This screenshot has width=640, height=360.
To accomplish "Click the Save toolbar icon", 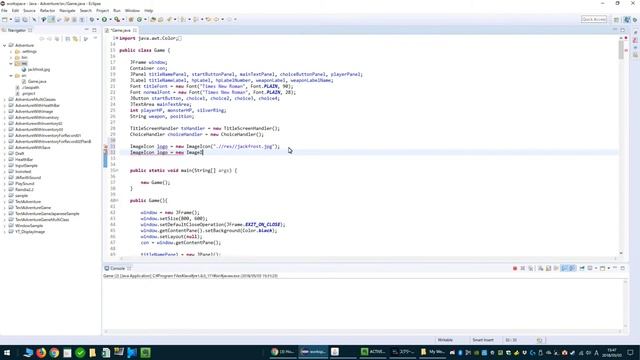I will [17, 19].
